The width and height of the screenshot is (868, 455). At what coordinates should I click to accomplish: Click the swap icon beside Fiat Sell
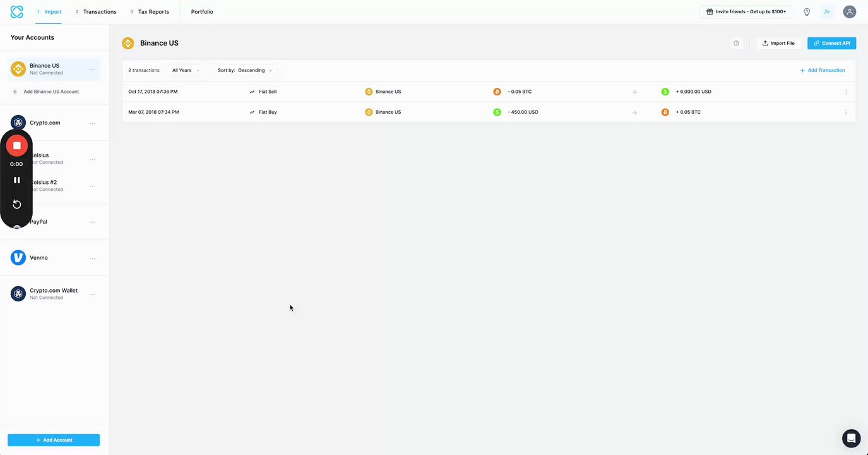click(252, 92)
